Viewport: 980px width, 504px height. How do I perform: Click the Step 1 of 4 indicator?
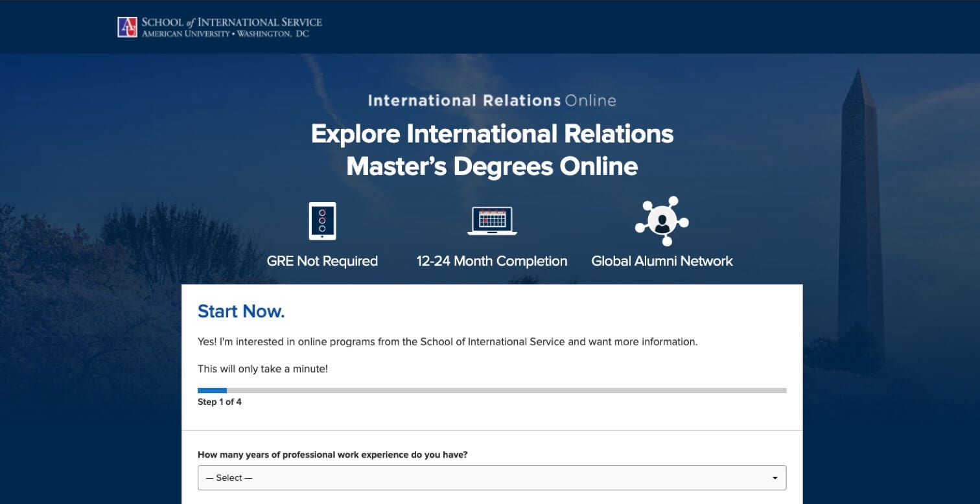[x=220, y=402]
